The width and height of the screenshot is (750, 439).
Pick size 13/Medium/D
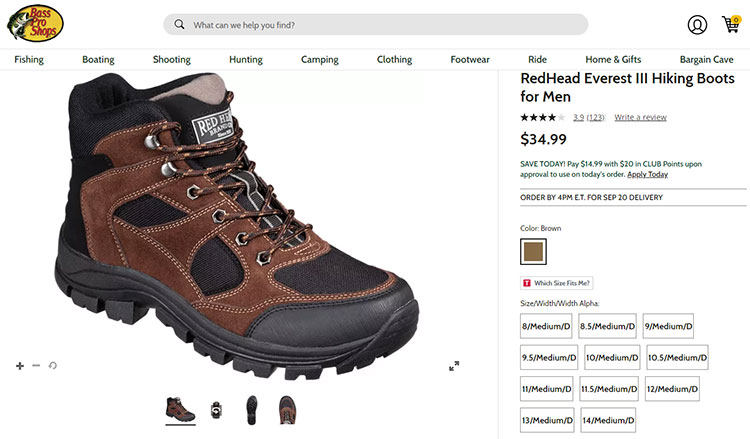point(547,419)
